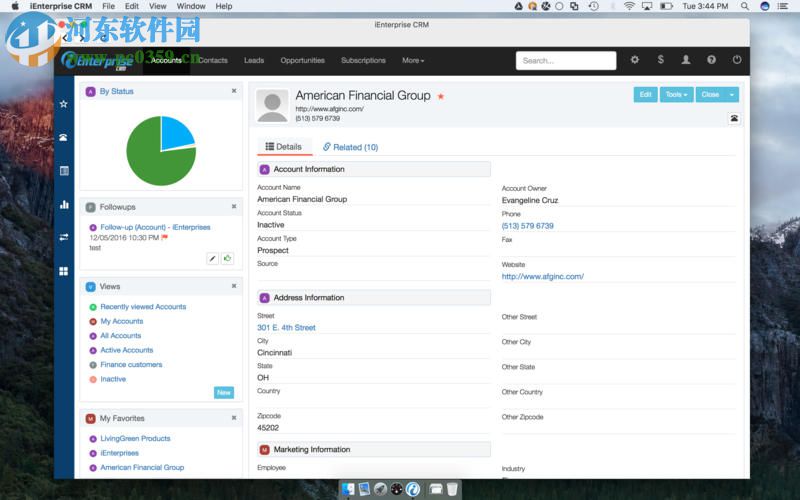
Task: Open LivingGreen Products favorite
Action: click(135, 438)
